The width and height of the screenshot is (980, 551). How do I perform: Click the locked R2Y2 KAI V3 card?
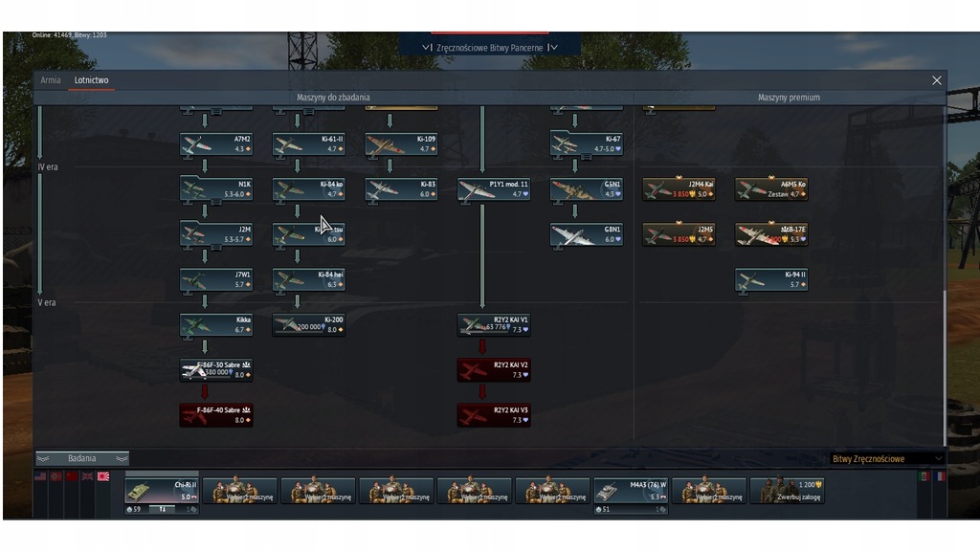(494, 415)
